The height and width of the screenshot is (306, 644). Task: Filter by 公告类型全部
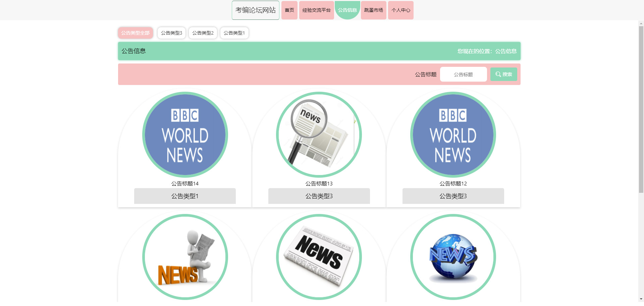[136, 33]
